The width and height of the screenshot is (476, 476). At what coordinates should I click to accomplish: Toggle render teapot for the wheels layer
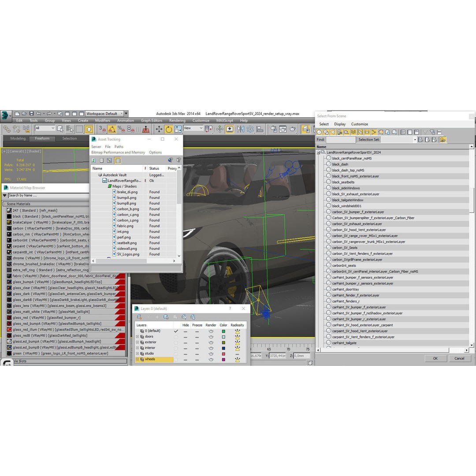click(x=211, y=360)
